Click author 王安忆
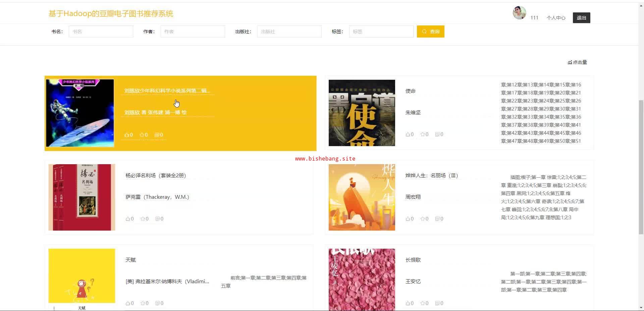The image size is (644, 311). [x=413, y=282]
